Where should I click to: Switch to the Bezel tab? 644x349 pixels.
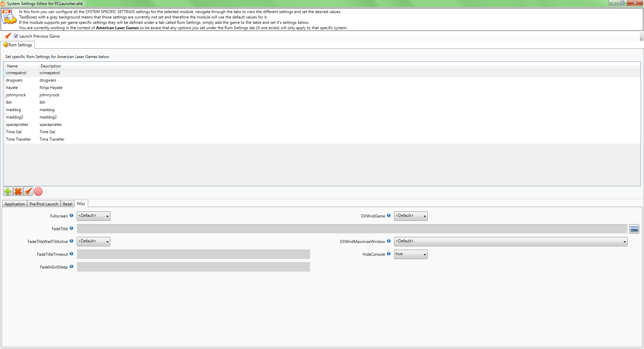[67, 204]
